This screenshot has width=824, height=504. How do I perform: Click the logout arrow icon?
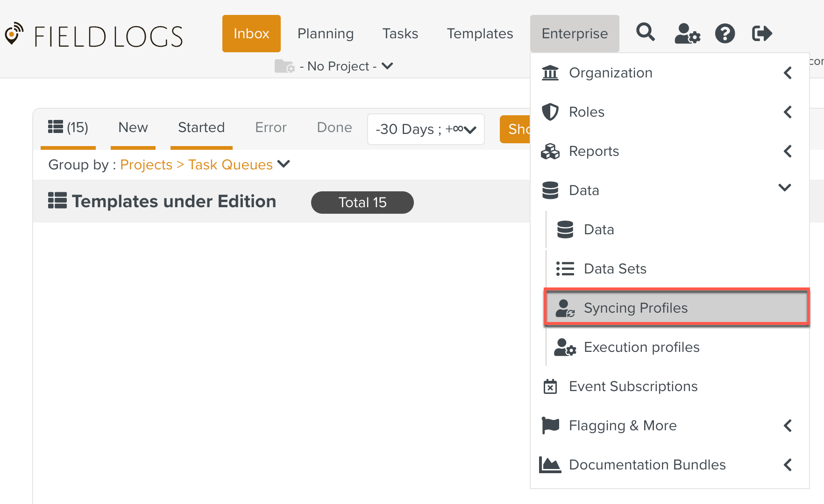pos(761,33)
